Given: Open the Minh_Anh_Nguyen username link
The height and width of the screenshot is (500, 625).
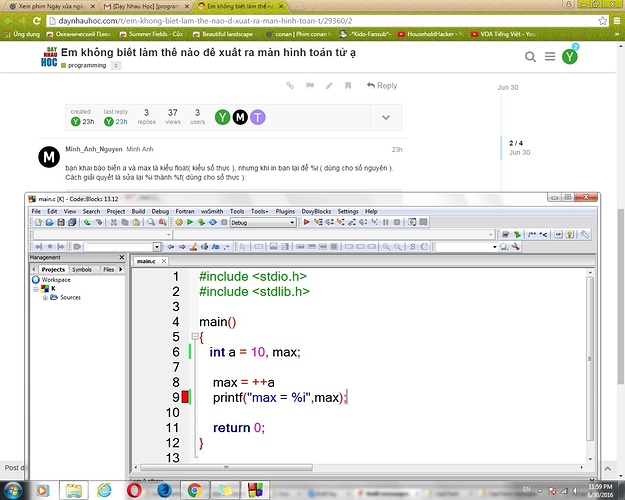Looking at the screenshot, I should pyautogui.click(x=93, y=149).
